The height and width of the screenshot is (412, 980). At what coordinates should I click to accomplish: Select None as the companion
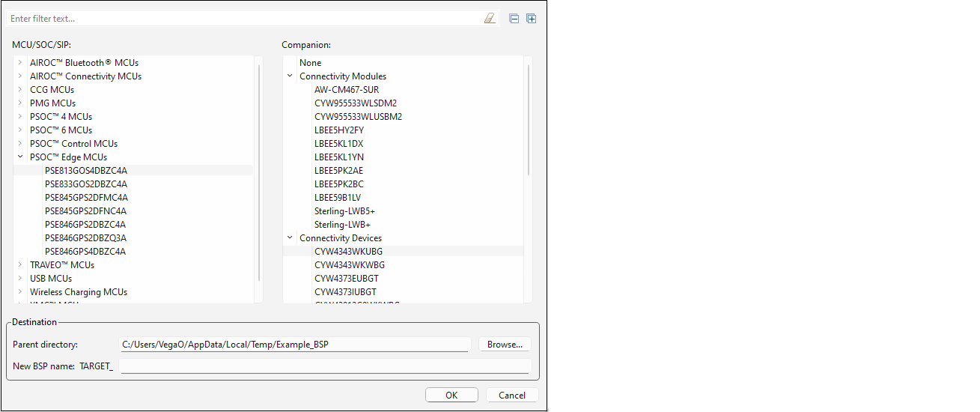[311, 63]
